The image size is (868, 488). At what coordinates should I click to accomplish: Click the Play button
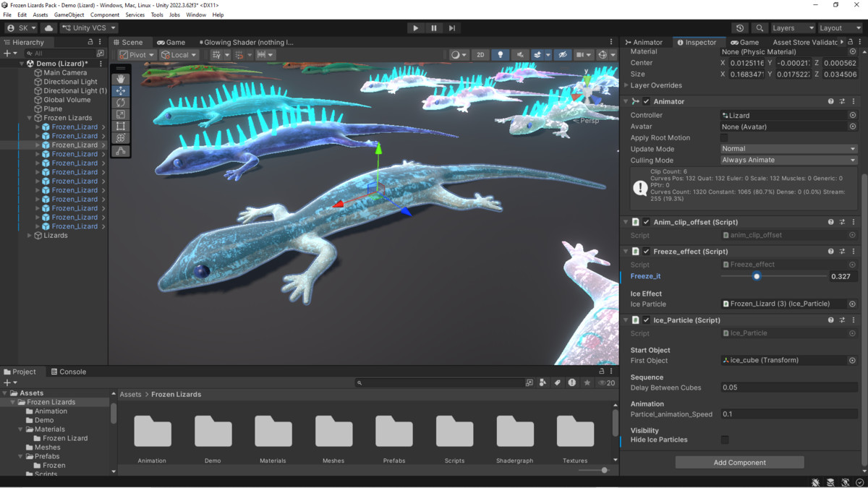click(415, 28)
